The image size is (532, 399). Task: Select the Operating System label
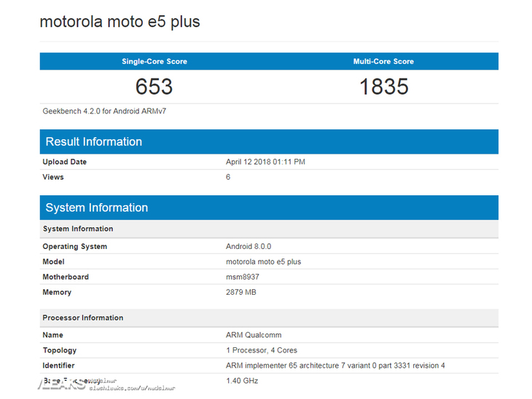pyautogui.click(x=74, y=246)
